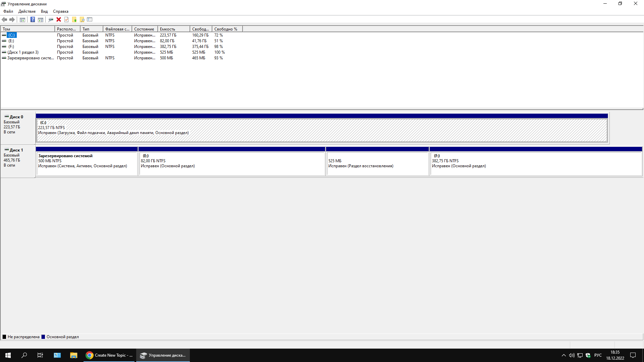644x362 pixels.
Task: Click the show/hide console tree icon
Action: (22, 19)
